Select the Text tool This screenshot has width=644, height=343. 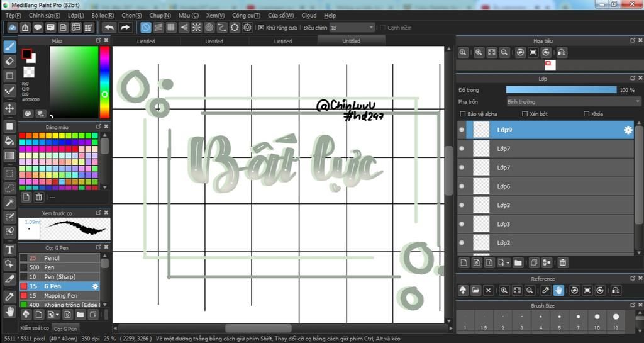point(9,249)
